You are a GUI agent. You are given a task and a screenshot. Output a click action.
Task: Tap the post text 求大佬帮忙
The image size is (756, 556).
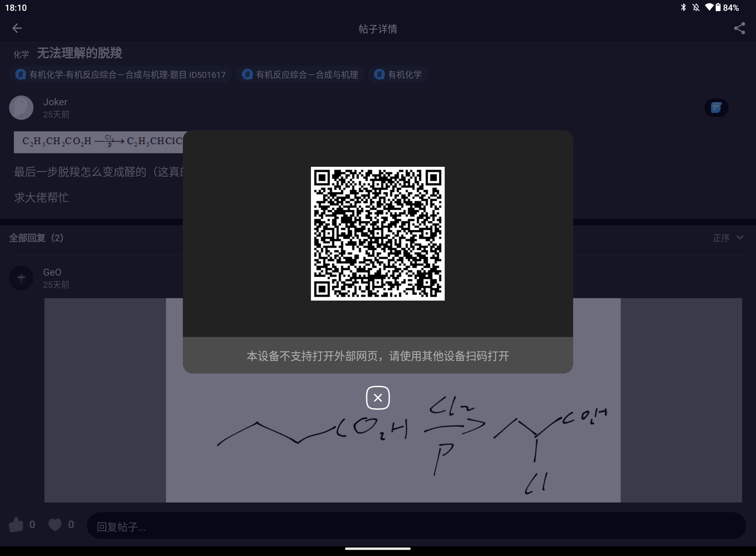[42, 197]
